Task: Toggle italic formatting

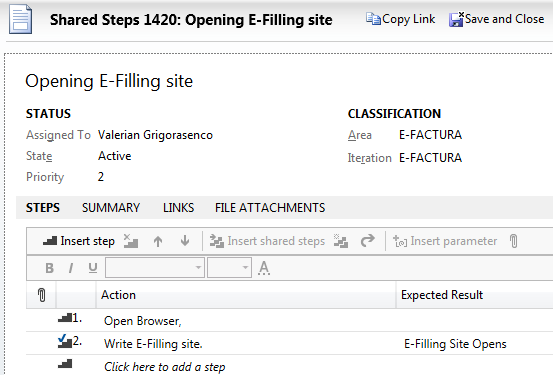Action: tap(71, 268)
